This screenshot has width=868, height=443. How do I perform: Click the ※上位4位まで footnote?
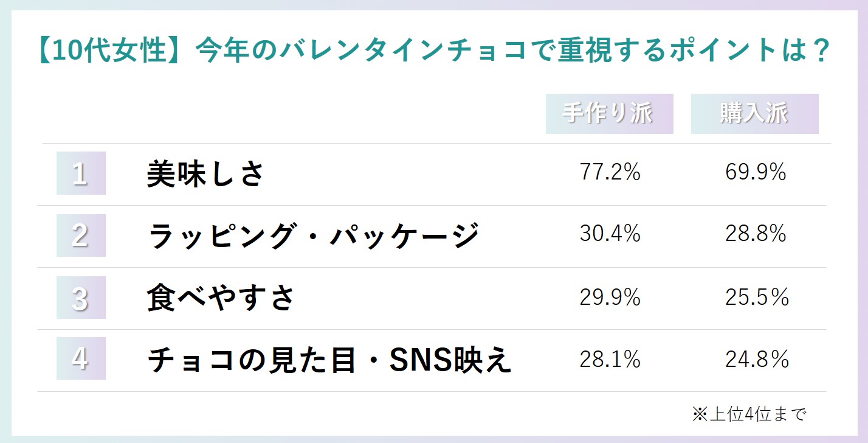tap(748, 415)
